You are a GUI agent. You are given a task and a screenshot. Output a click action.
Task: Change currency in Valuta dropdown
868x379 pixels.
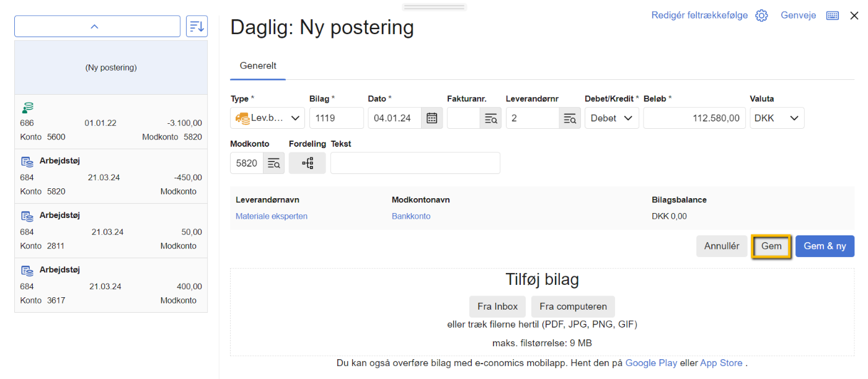[x=777, y=118]
